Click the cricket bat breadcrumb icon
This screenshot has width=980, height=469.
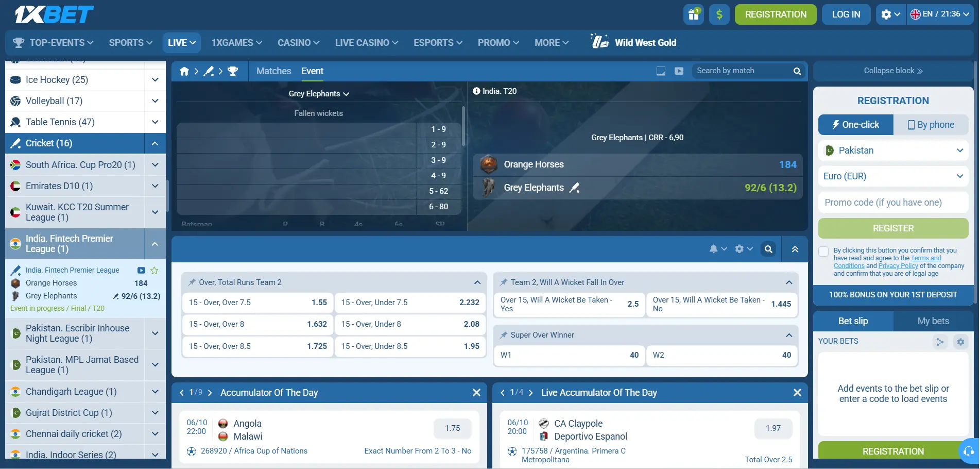[209, 71]
